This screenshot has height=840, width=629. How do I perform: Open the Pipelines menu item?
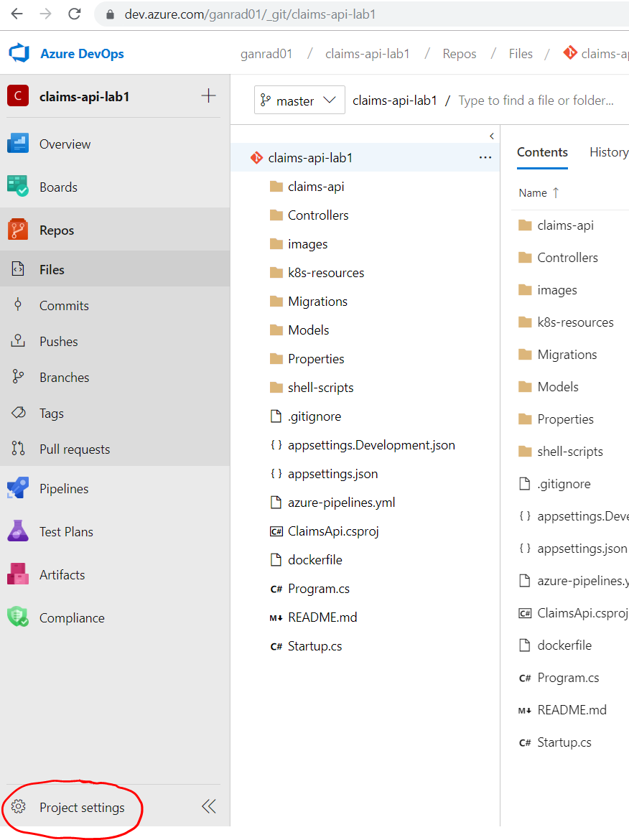tap(64, 489)
